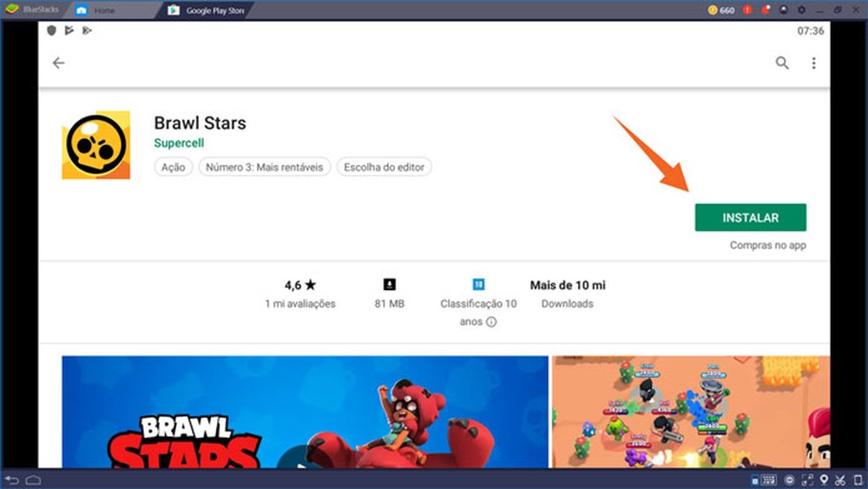The width and height of the screenshot is (868, 489).
Task: Click the red alert icon in title bar
Action: [x=747, y=10]
